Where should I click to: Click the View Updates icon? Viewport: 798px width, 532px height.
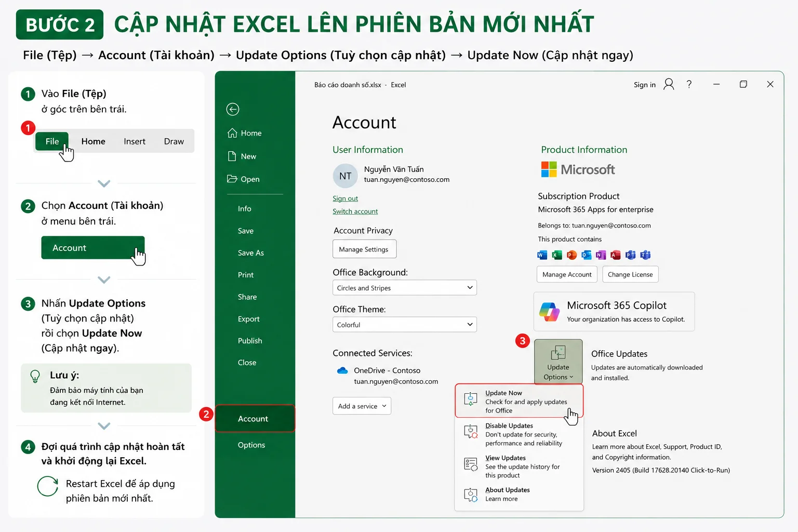pyautogui.click(x=471, y=464)
